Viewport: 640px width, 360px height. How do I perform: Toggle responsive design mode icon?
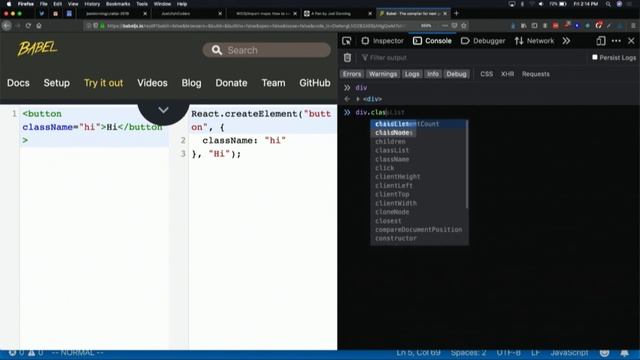[x=601, y=41]
